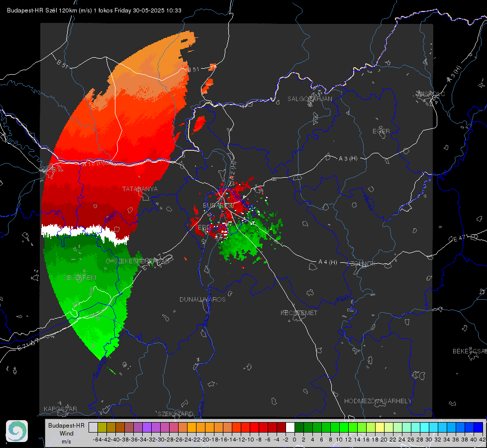Screen dimensions: 487x448
Task: Click the white zero-velocity band in western echo
Action: pos(84,232)
